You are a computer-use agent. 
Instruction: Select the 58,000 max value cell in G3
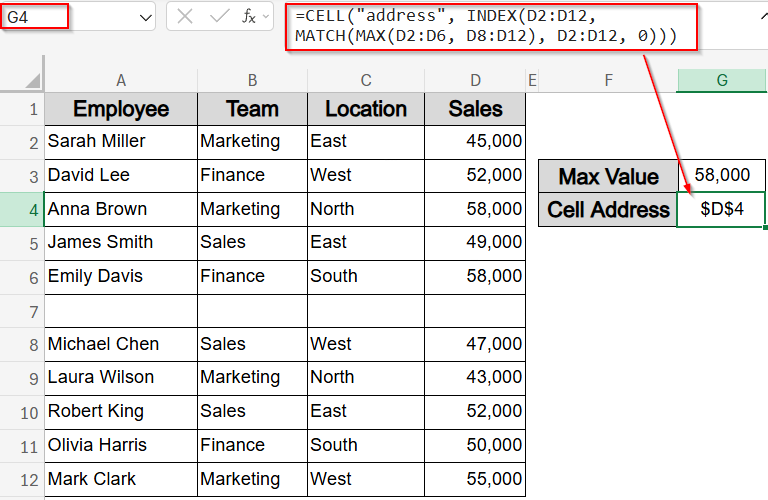click(x=721, y=176)
